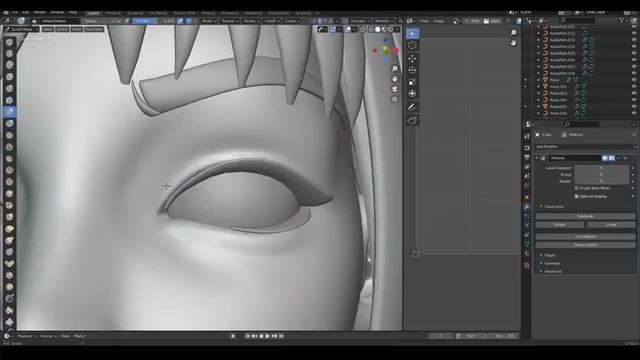Screen dimensions: 640x360
Task: Open the Brush settings dropdown
Action: click(x=209, y=21)
